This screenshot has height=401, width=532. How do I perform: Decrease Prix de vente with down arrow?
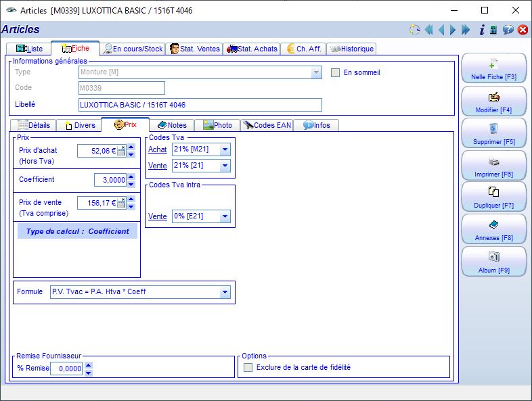coord(131,207)
